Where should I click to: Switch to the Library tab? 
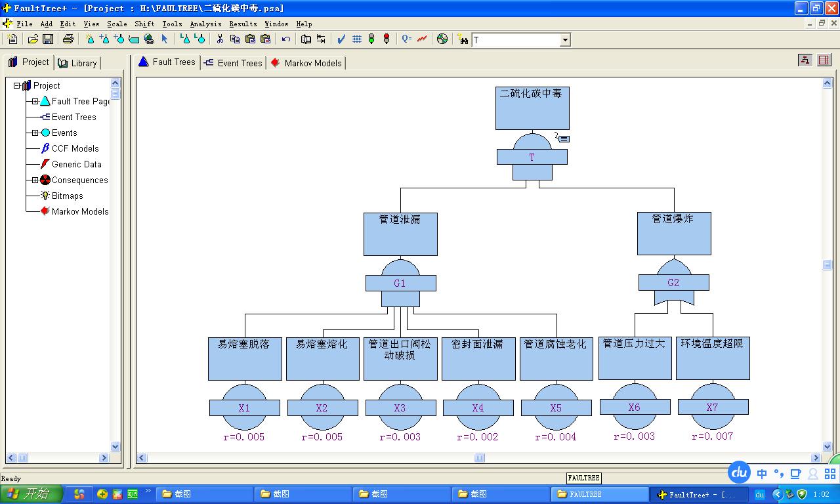pyautogui.click(x=77, y=63)
